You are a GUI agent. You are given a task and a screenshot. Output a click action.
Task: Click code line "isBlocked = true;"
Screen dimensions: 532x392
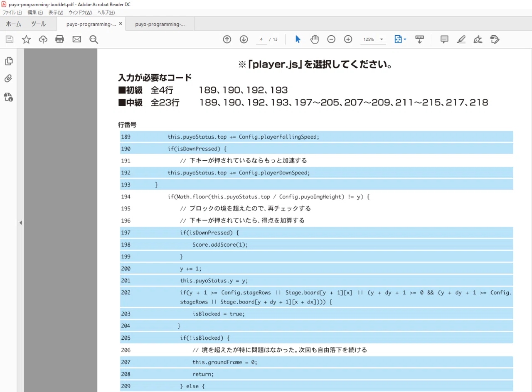[x=219, y=314]
